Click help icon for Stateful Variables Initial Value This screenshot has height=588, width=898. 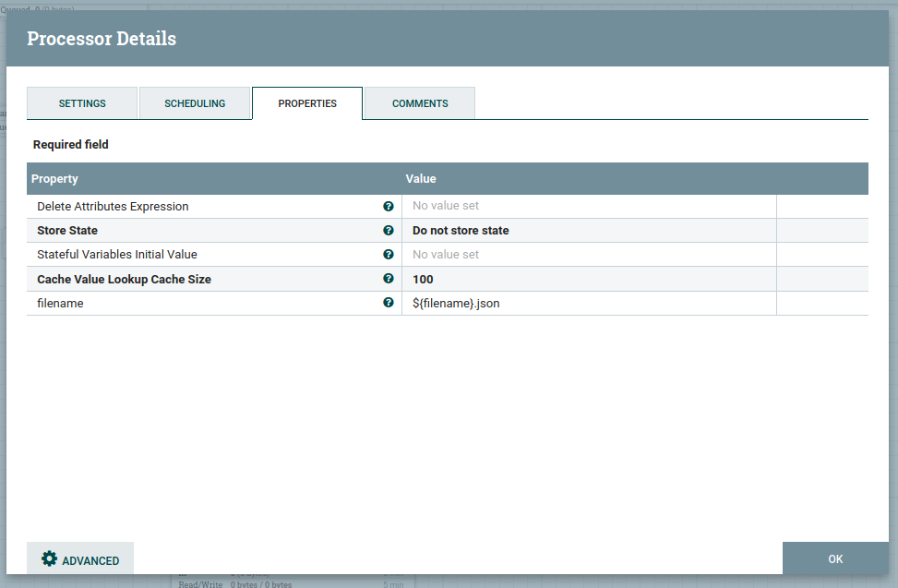coord(389,255)
